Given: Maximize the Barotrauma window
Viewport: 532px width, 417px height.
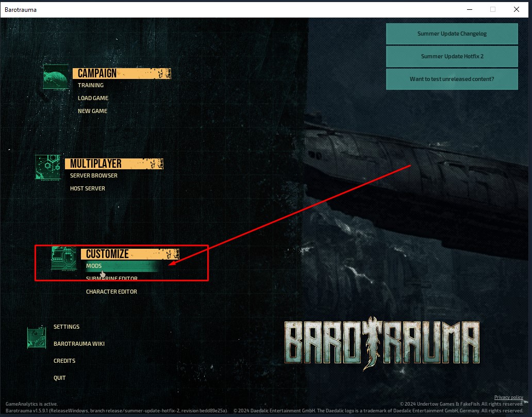Looking at the screenshot, I should point(493,9).
